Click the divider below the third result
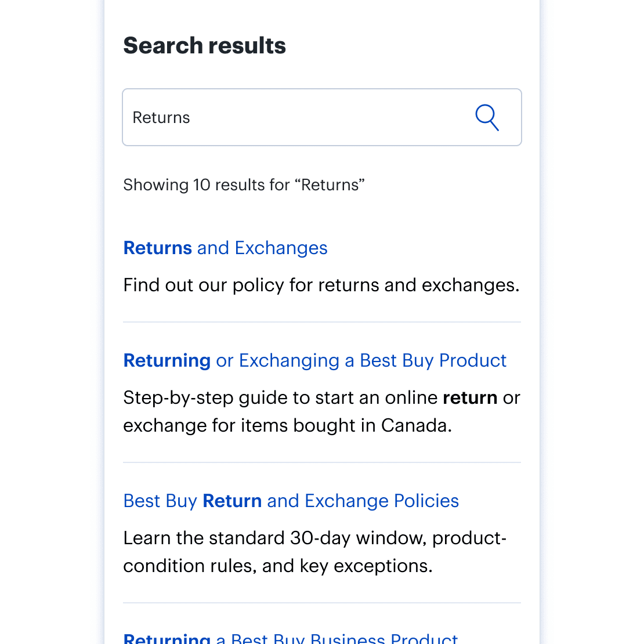 point(322,603)
